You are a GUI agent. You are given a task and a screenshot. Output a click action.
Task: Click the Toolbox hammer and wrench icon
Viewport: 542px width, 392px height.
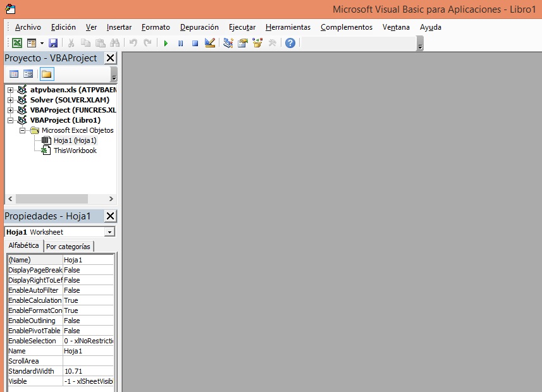point(273,43)
